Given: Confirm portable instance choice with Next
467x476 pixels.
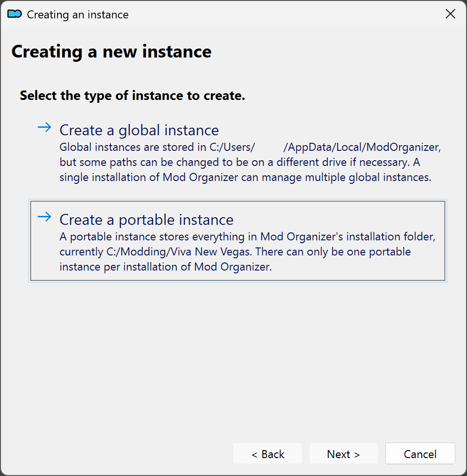Looking at the screenshot, I should click(x=343, y=454).
